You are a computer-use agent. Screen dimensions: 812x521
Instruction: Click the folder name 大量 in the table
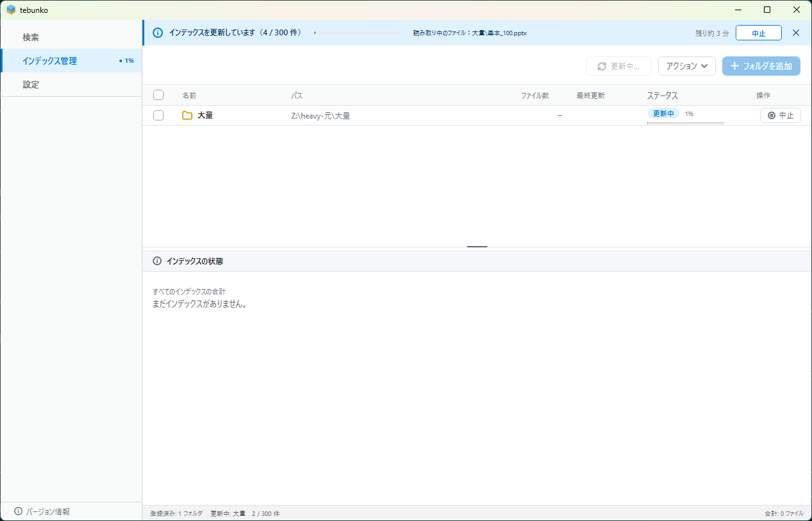205,115
